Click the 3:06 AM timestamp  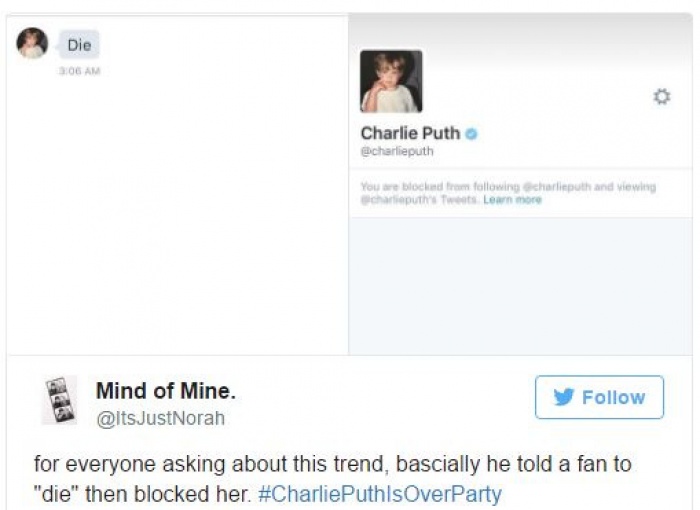pyautogui.click(x=80, y=71)
